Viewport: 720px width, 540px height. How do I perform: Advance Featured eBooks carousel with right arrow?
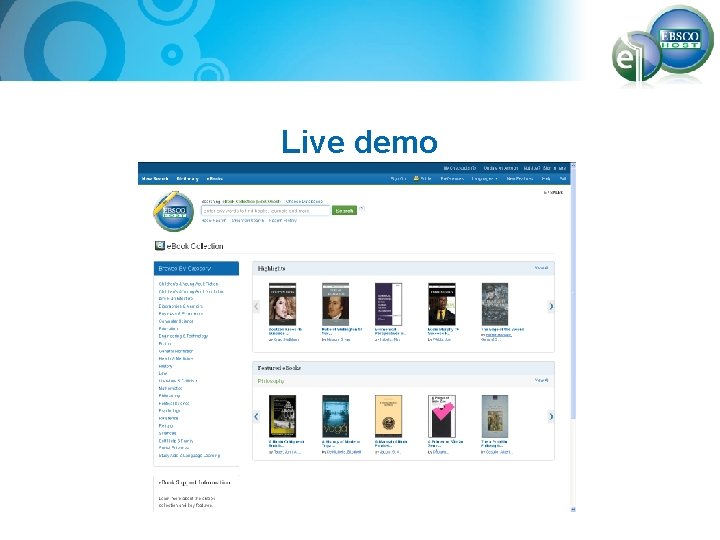551,416
